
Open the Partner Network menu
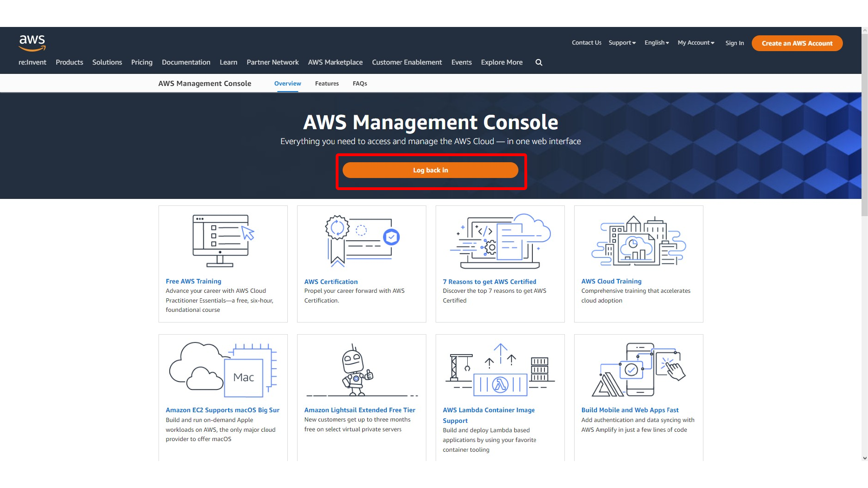(x=272, y=62)
